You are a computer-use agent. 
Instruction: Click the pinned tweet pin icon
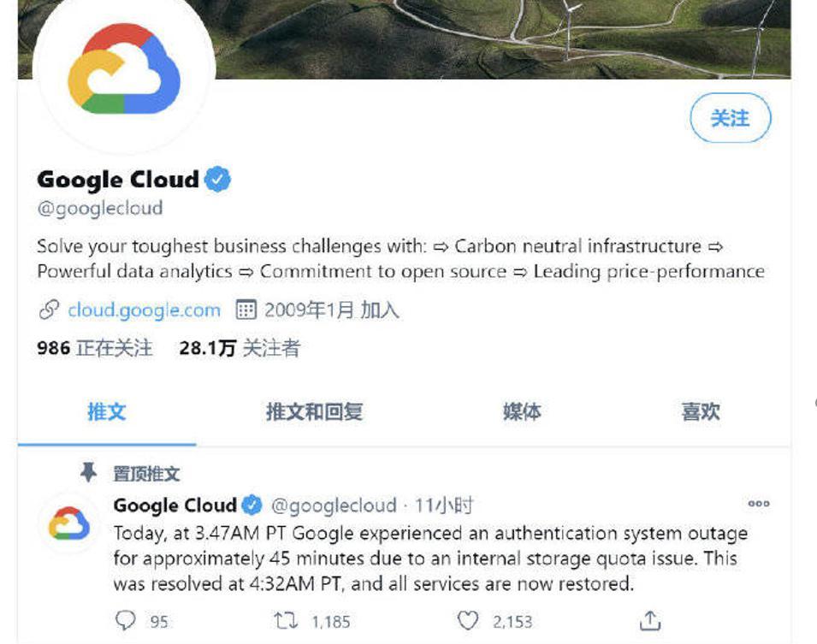pos(87,473)
